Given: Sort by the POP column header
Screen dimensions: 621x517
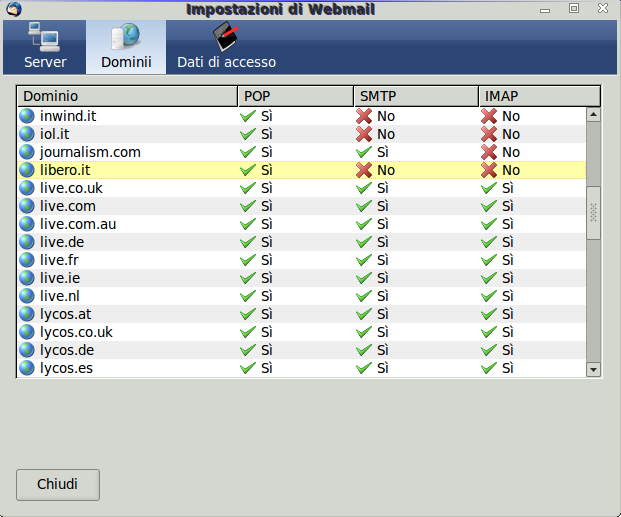Looking at the screenshot, I should [x=295, y=96].
